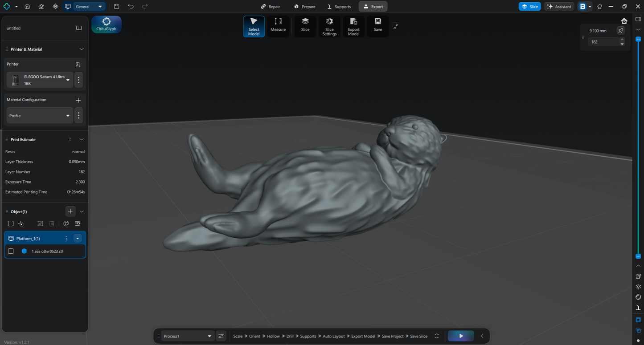Open the material Profile dropdown
The height and width of the screenshot is (345, 644).
pos(40,116)
